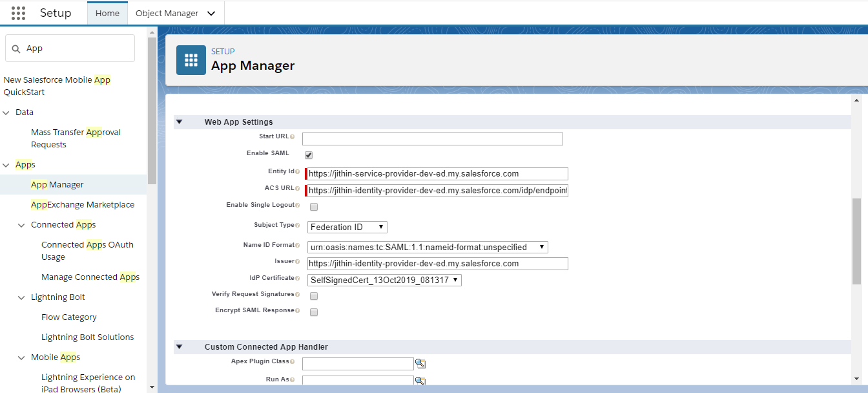Collapse the Connected Apps tree node
This screenshot has height=393, width=868.
[22, 225]
